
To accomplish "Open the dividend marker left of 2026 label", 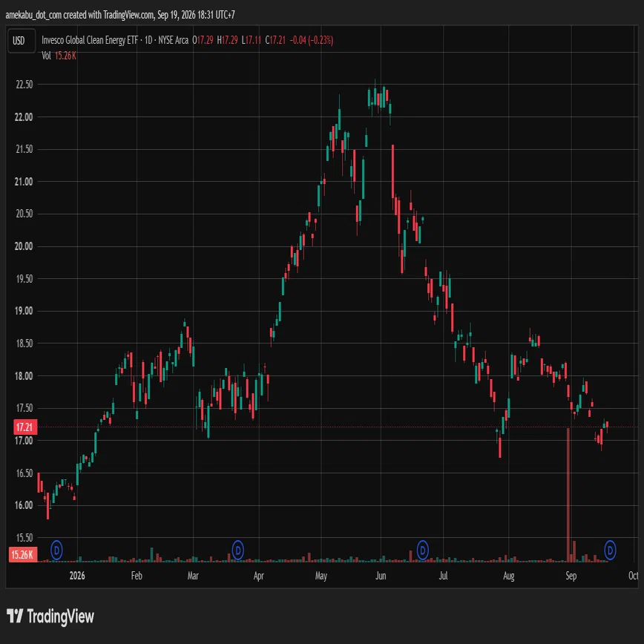I will pyautogui.click(x=56, y=550).
